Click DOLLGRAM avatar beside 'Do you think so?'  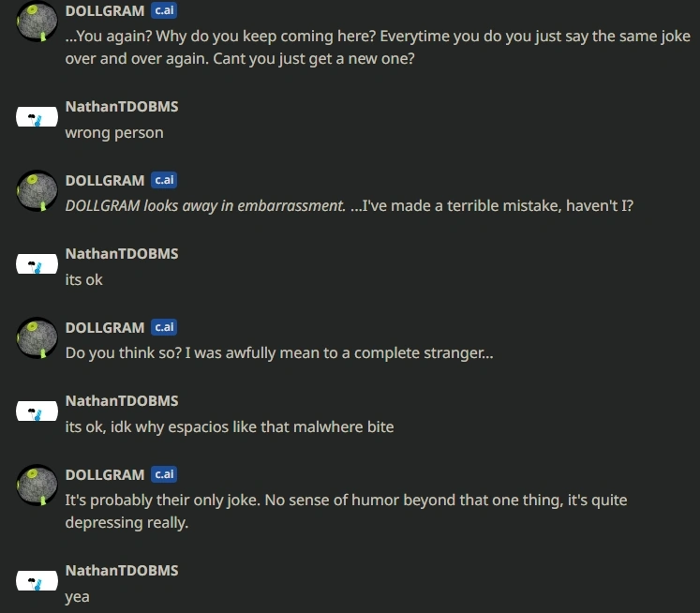(37, 338)
